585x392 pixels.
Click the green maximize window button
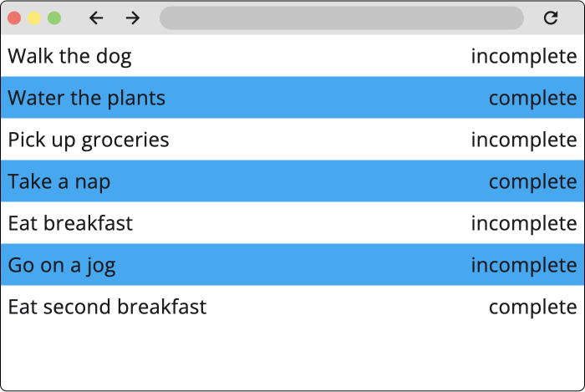tap(54, 18)
